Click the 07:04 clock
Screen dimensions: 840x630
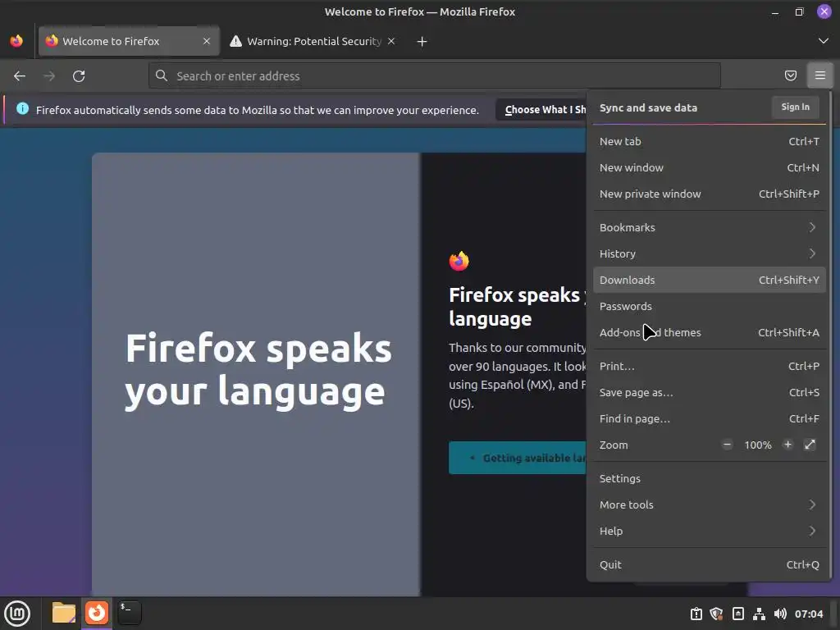click(x=809, y=614)
